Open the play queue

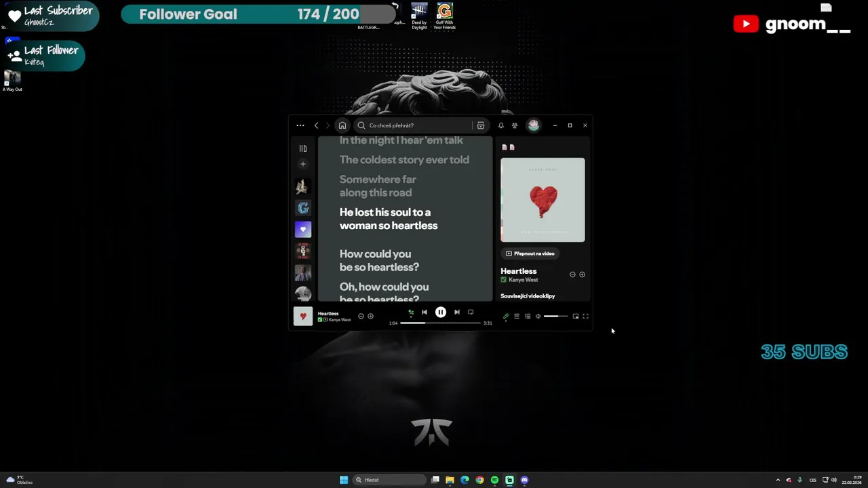[517, 317]
